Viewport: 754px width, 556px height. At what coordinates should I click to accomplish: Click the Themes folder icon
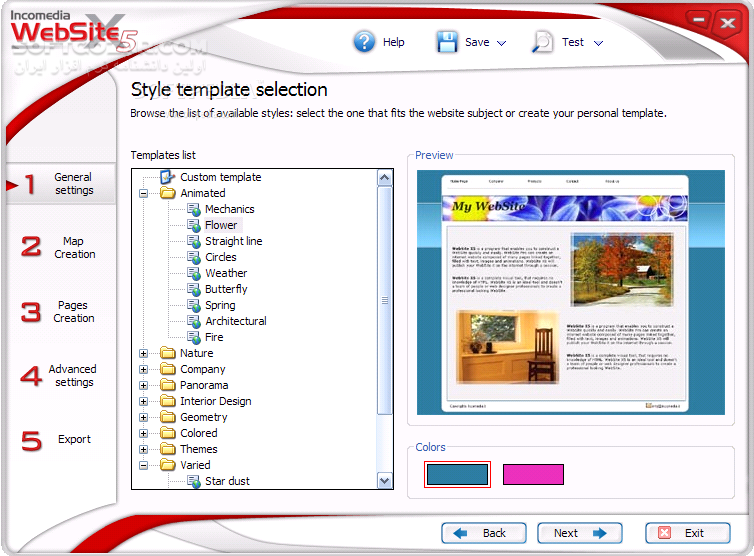[x=168, y=449]
